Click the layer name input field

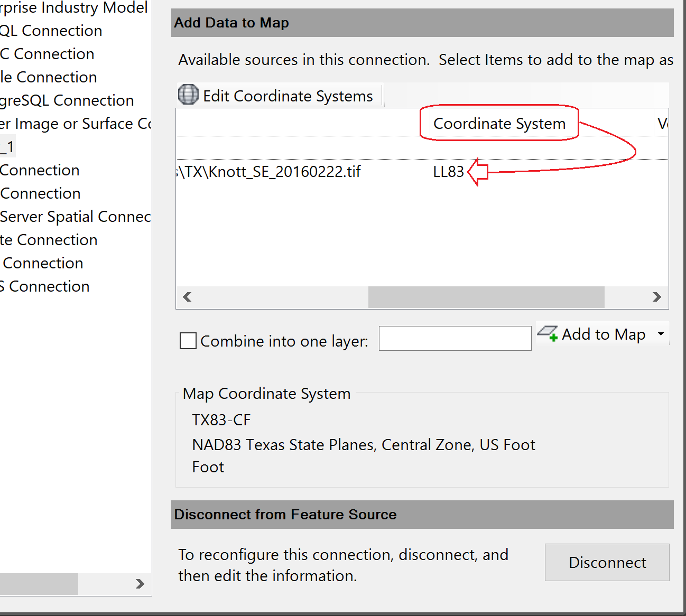(455, 338)
